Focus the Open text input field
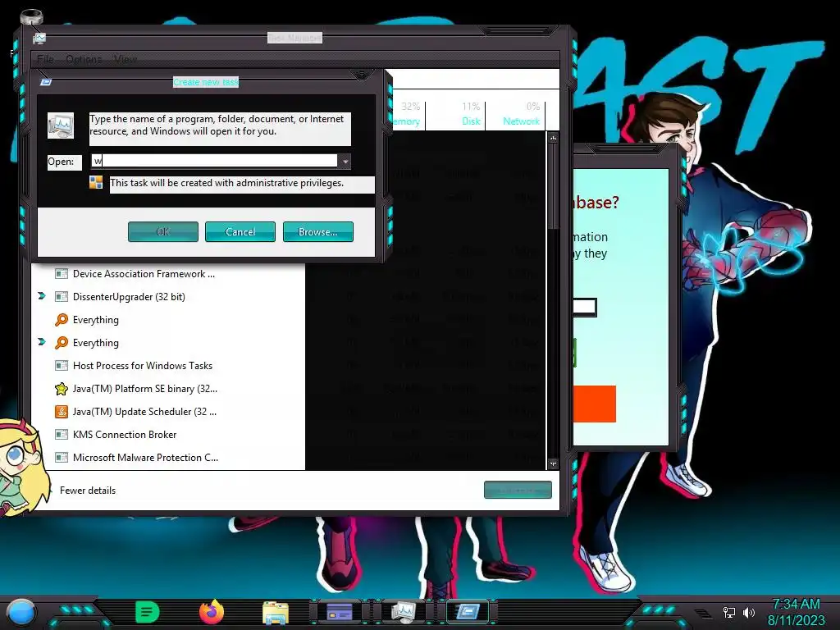Viewport: 840px width, 630px height. pyautogui.click(x=216, y=161)
